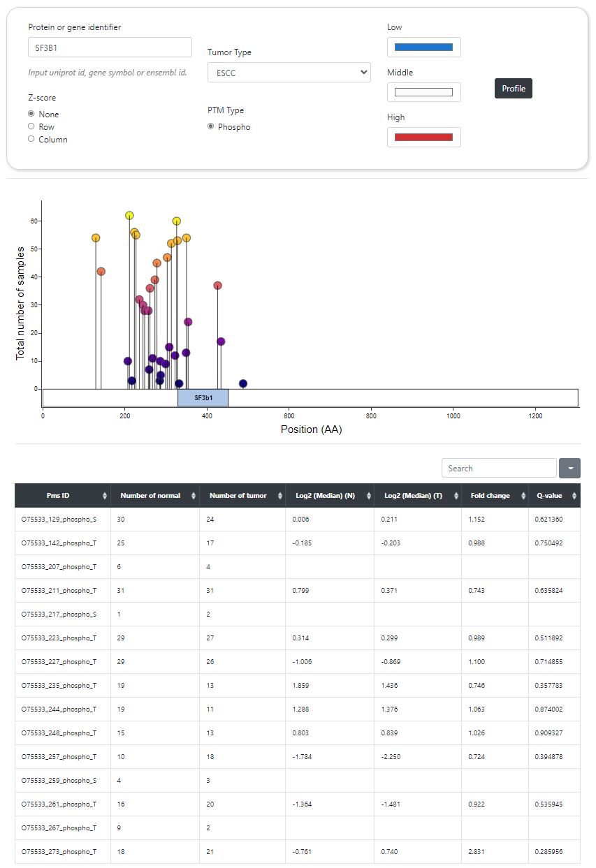Sort by Q-value column
The width and height of the screenshot is (596, 868).
pos(574,496)
